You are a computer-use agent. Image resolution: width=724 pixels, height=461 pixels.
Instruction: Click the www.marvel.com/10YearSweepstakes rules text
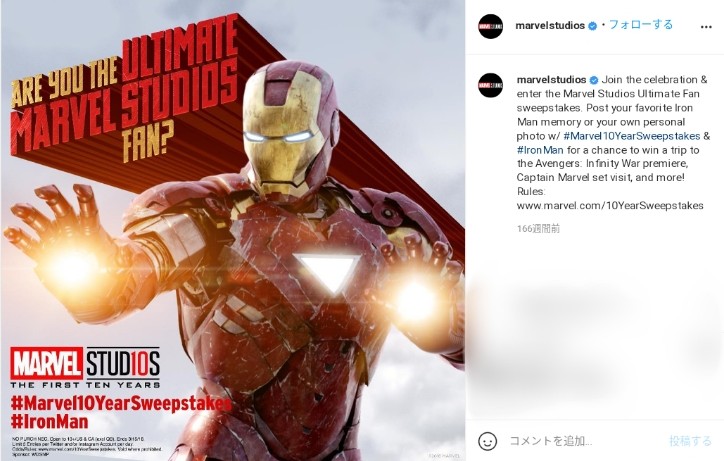point(610,206)
